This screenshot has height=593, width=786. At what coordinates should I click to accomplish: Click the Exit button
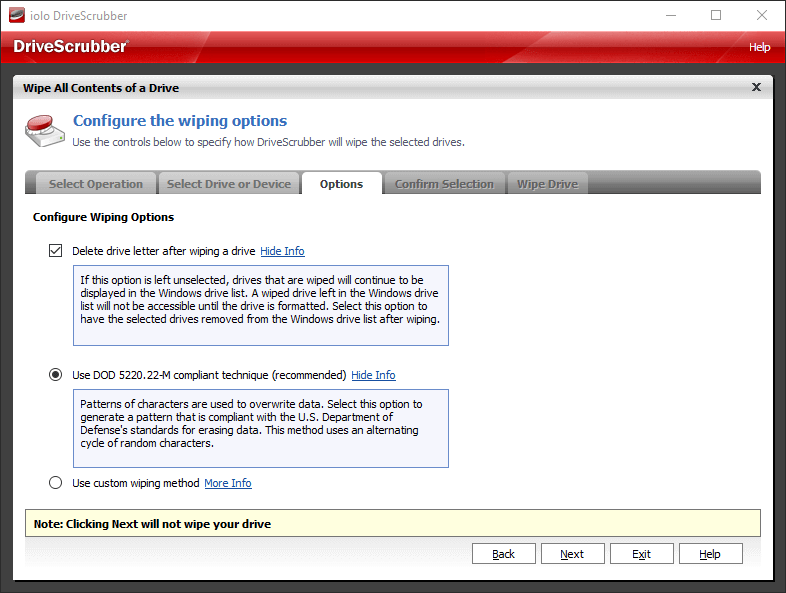641,554
